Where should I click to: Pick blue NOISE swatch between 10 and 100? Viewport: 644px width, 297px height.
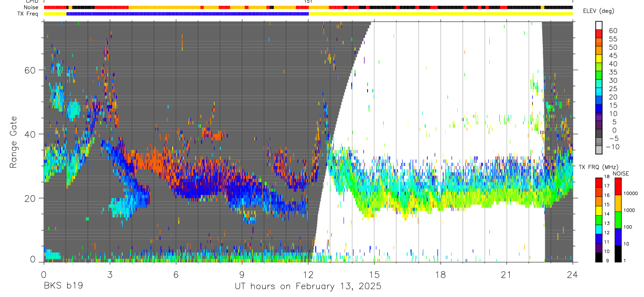click(618, 236)
